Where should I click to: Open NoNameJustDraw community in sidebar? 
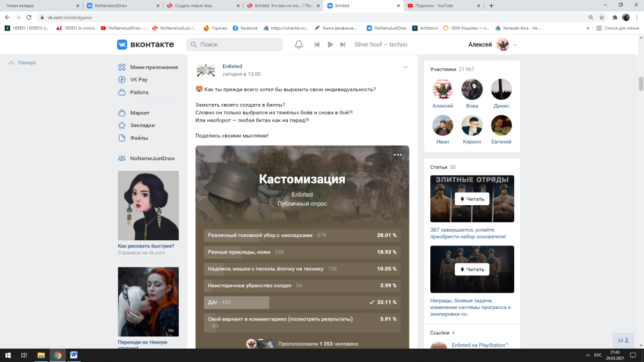(x=148, y=158)
